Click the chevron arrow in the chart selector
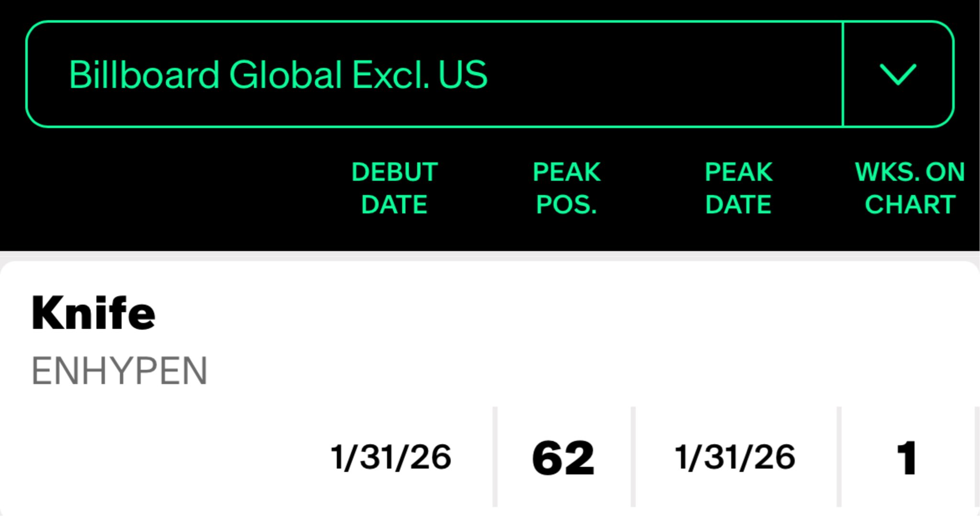The height and width of the screenshot is (519, 980). (x=898, y=75)
